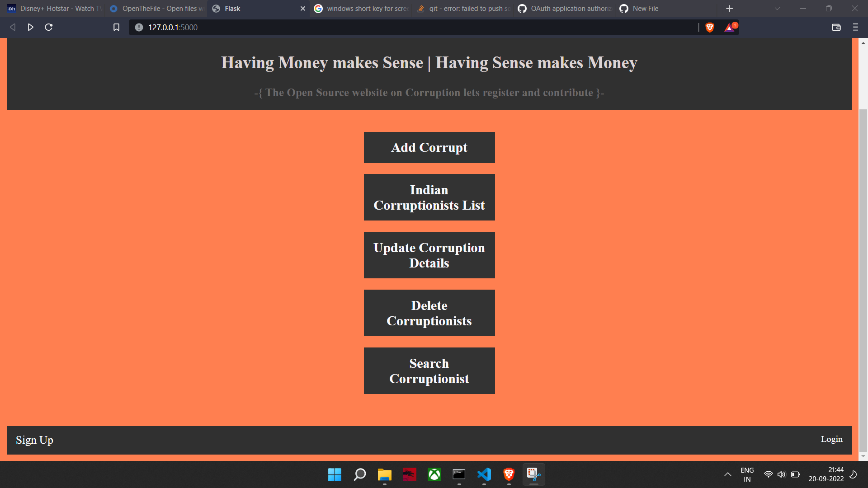
Task: Select the Disney+ Hotstar tab
Action: 54,8
